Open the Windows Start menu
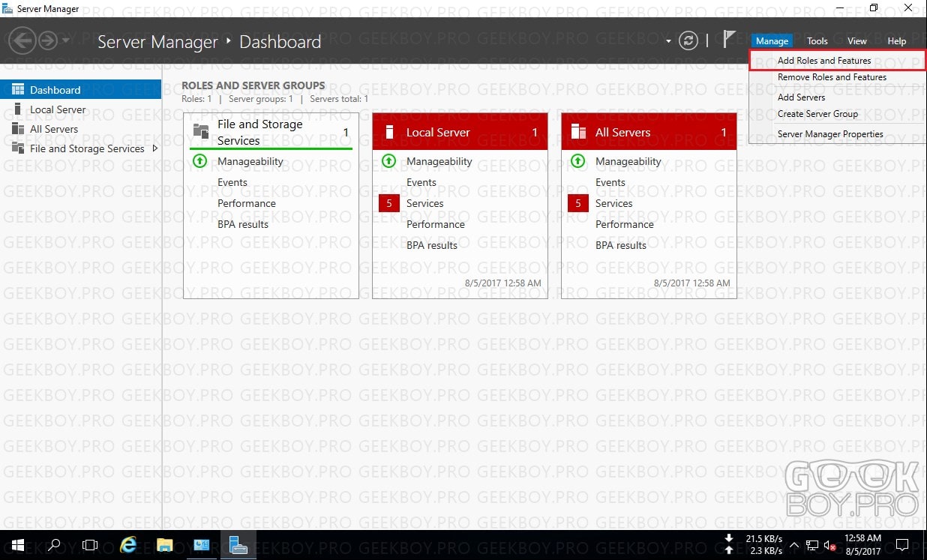The height and width of the screenshot is (560, 927). [x=17, y=545]
